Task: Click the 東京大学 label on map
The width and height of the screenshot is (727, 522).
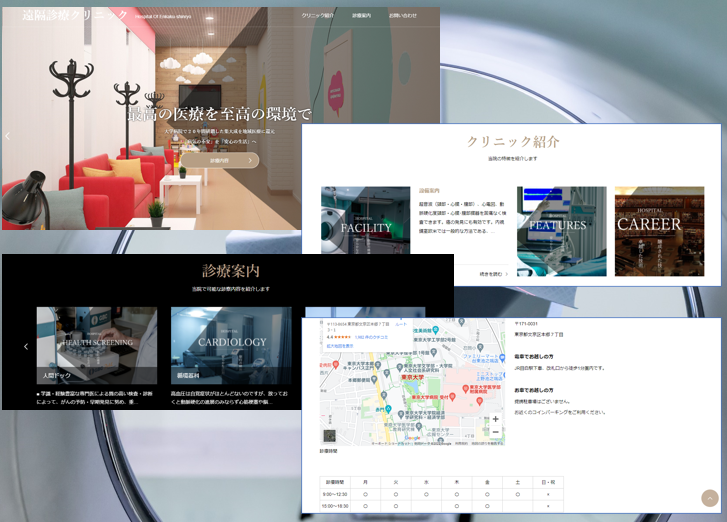Action: tap(412, 378)
